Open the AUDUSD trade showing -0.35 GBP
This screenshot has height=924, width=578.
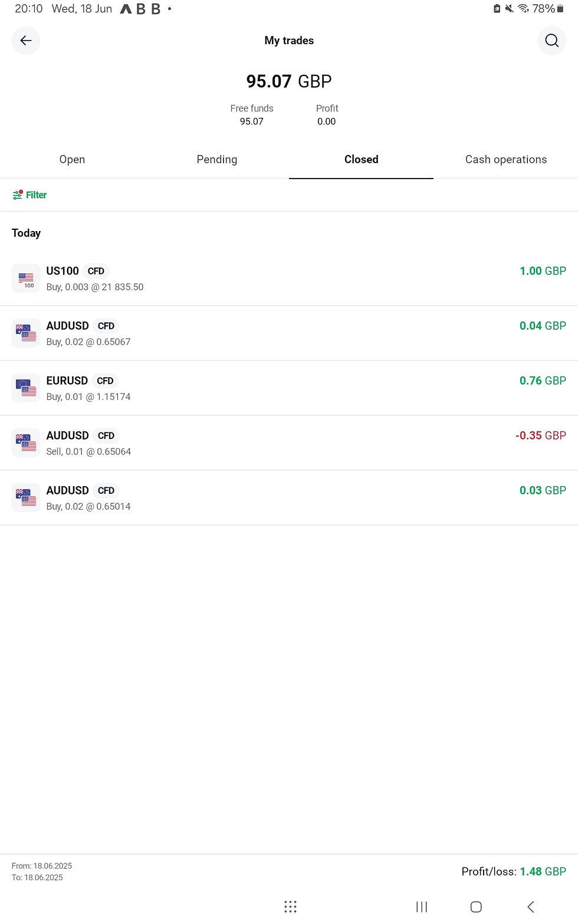click(x=289, y=443)
